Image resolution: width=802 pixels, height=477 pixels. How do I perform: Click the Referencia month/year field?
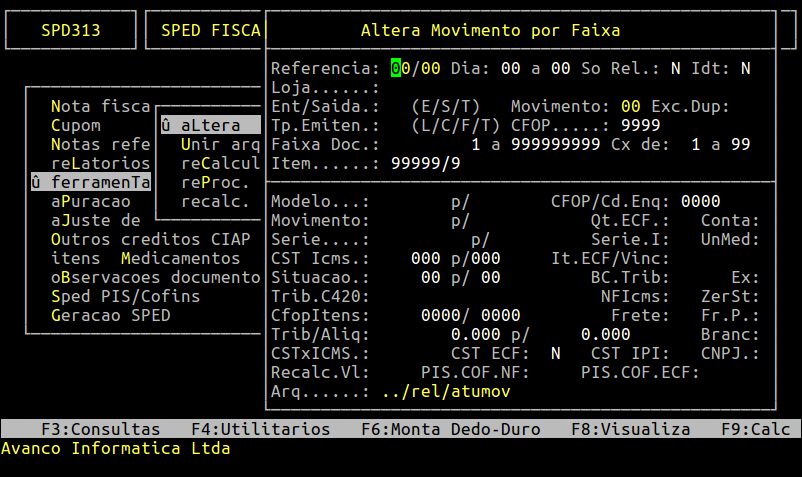415,68
